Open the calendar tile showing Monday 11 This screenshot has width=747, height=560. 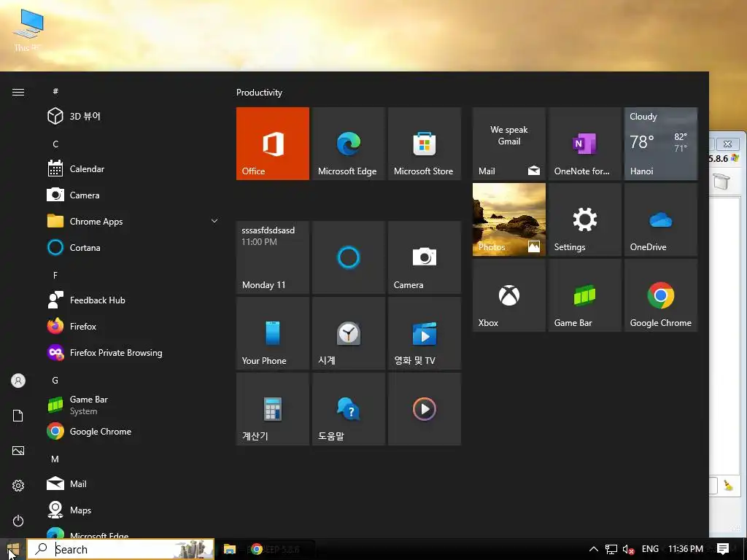[x=273, y=257]
